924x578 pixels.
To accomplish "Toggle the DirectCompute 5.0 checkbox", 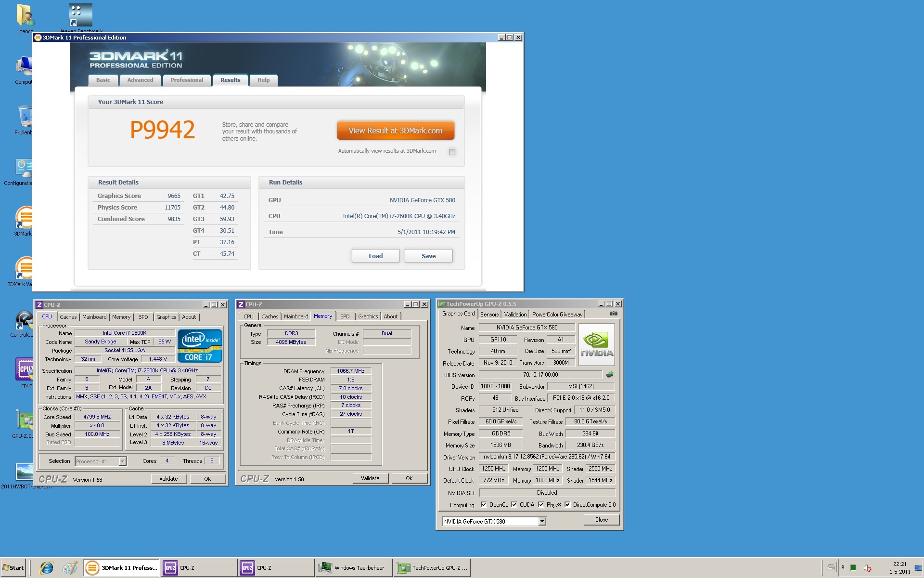I will 567,504.
